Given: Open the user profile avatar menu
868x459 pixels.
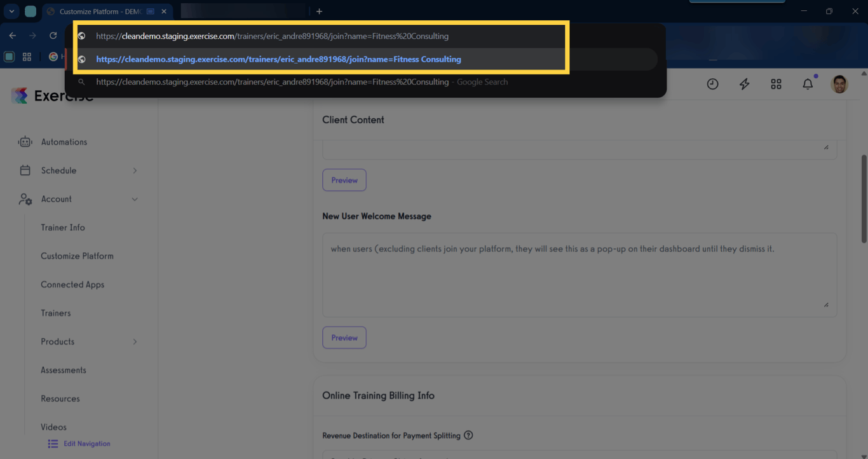Looking at the screenshot, I should pyautogui.click(x=839, y=84).
